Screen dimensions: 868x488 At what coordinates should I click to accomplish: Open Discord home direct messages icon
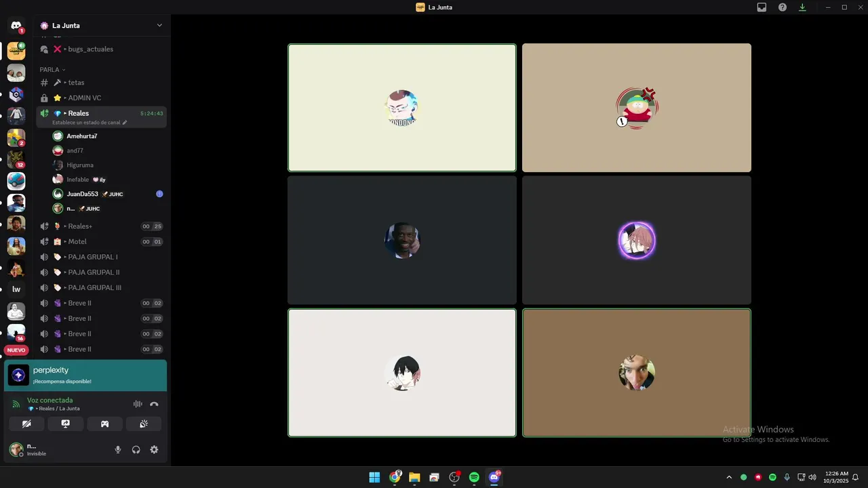(16, 26)
